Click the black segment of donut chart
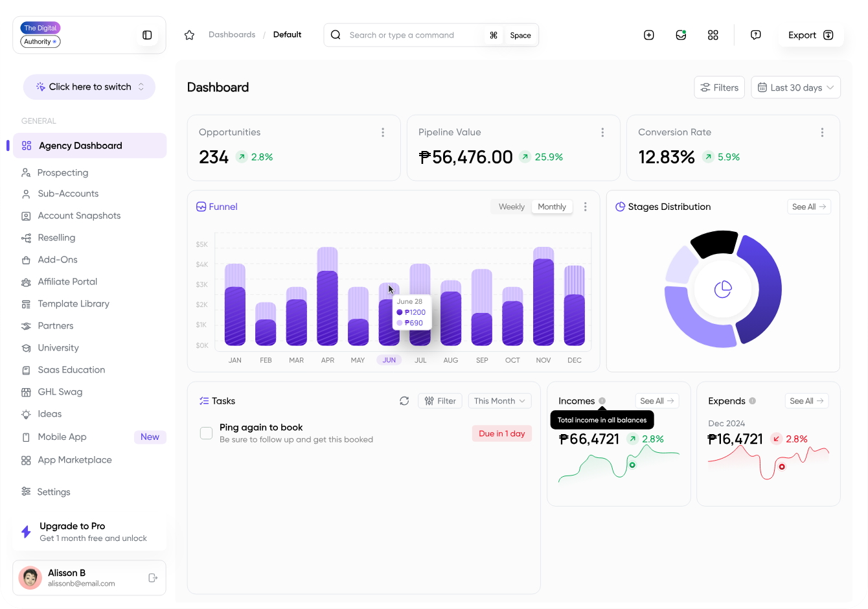 click(714, 243)
